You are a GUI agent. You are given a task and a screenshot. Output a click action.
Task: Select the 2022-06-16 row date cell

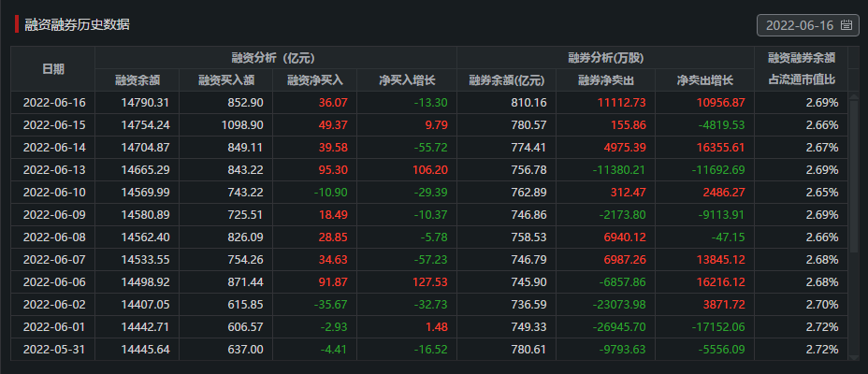click(53, 102)
